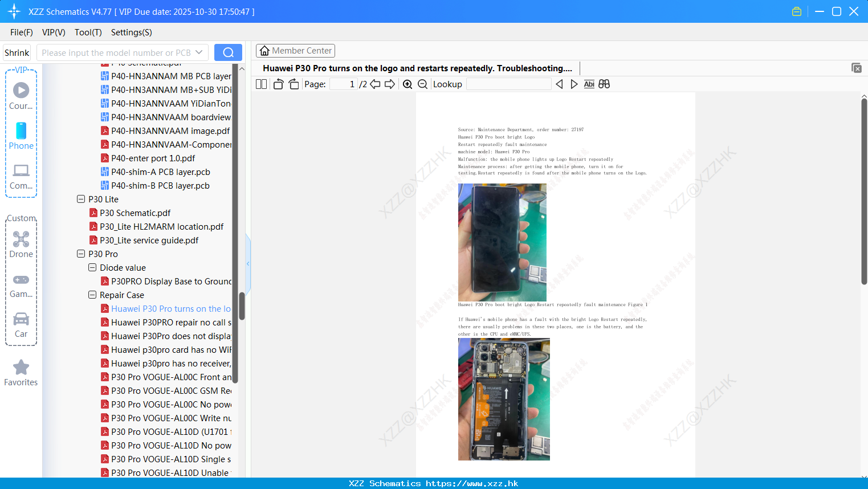Open Favorites star
868x489 pixels.
click(x=21, y=373)
